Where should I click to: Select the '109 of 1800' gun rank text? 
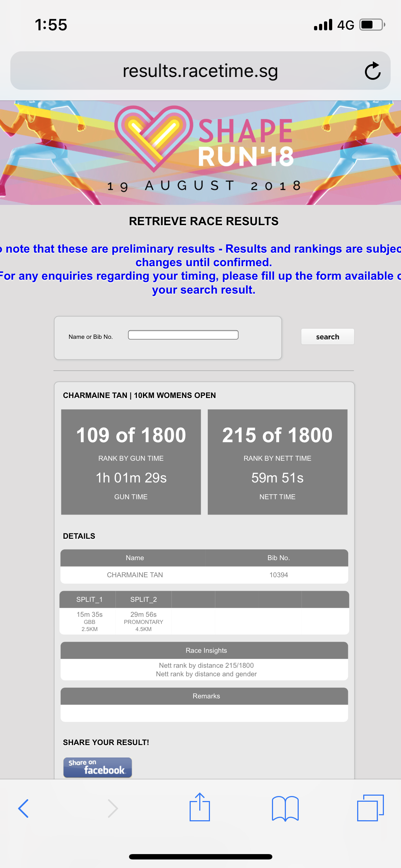131,435
